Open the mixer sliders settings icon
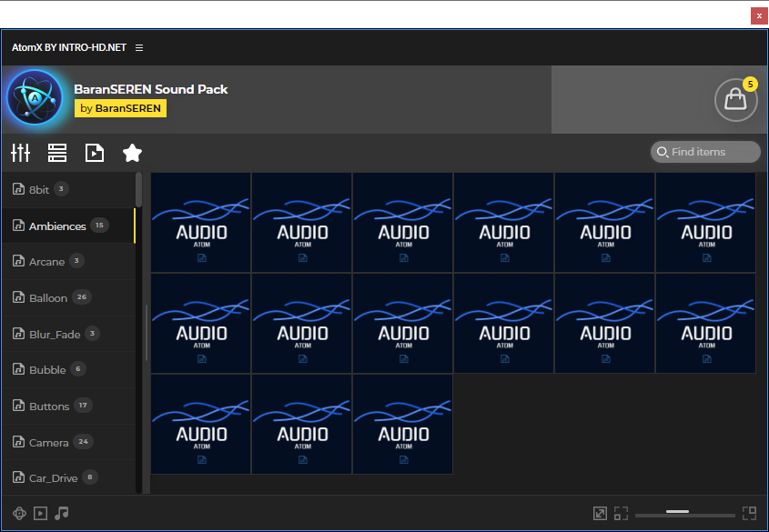The image size is (769, 532). point(21,153)
